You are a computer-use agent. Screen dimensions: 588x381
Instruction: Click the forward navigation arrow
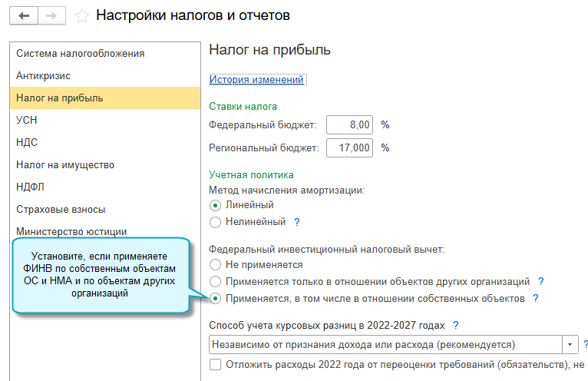tap(52, 15)
